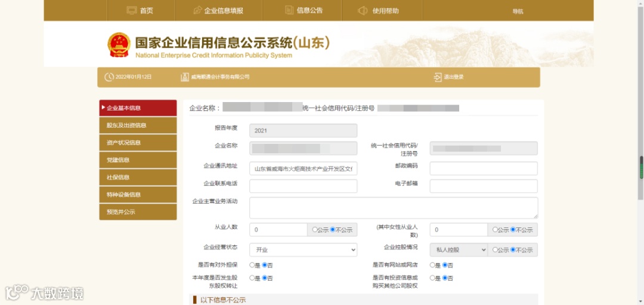Choose 否 for 投资信息或购买股权

click(445, 278)
